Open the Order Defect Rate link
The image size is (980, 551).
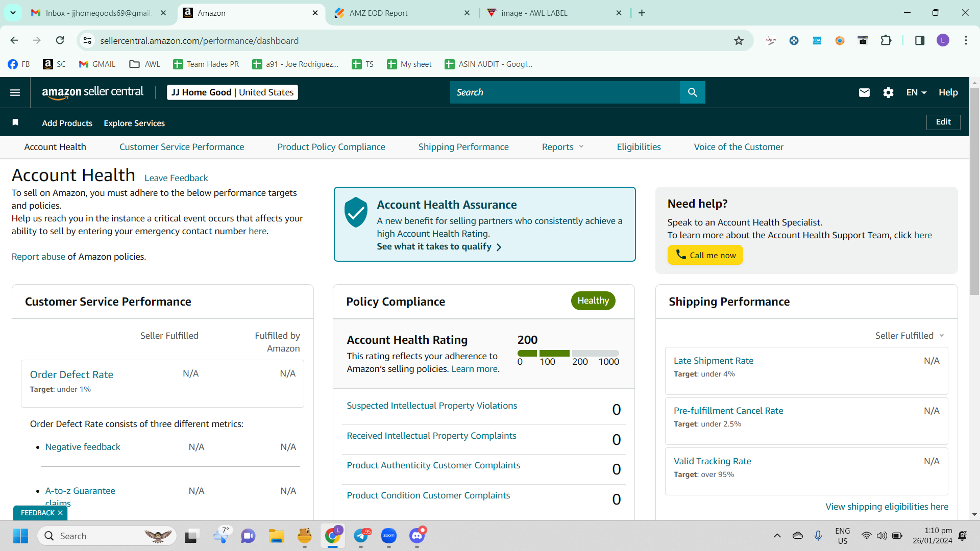[71, 374]
